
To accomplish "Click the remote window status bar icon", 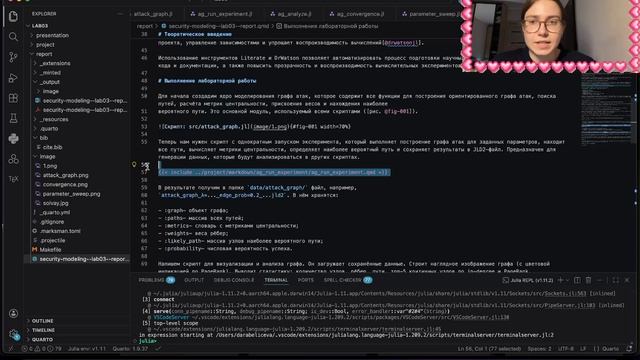I will [x=11, y=349].
